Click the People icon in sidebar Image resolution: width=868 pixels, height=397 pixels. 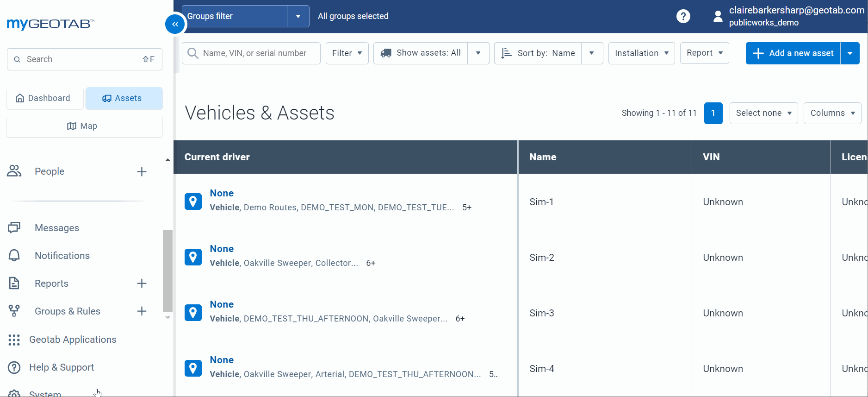pyautogui.click(x=14, y=171)
